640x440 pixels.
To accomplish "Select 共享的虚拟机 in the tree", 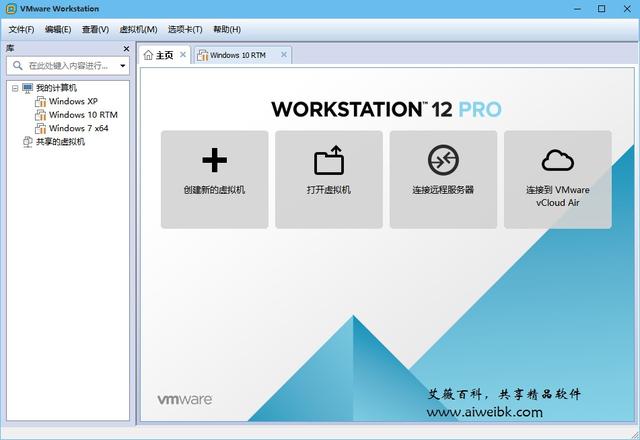I will click(x=60, y=142).
